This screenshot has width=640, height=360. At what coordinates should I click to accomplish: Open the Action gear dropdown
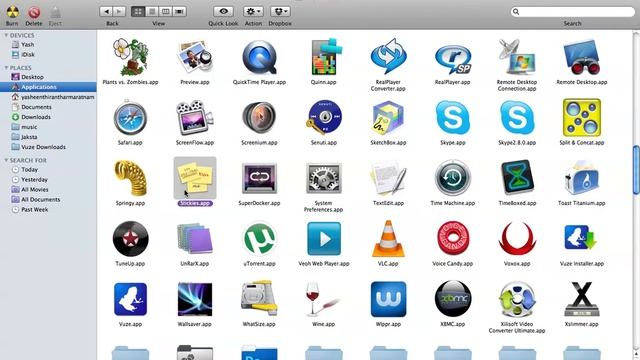(x=253, y=11)
